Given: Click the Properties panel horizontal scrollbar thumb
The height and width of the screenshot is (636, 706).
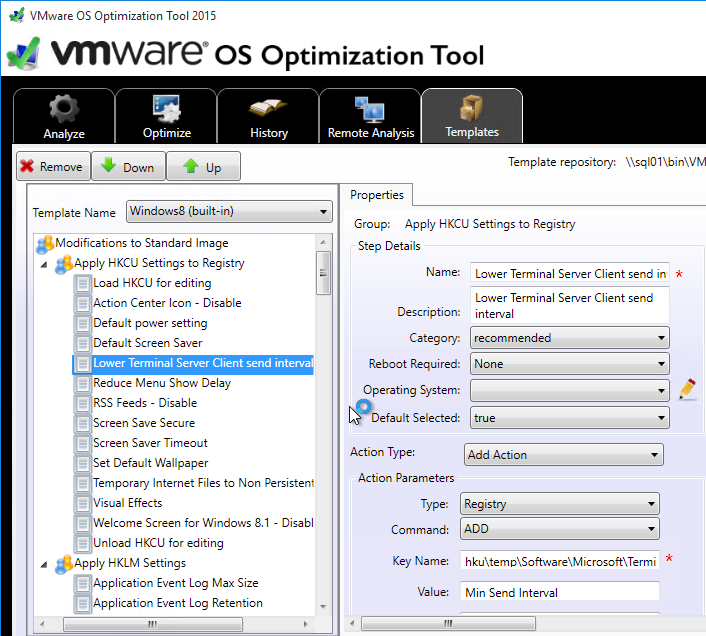Looking at the screenshot, I should click(448, 623).
